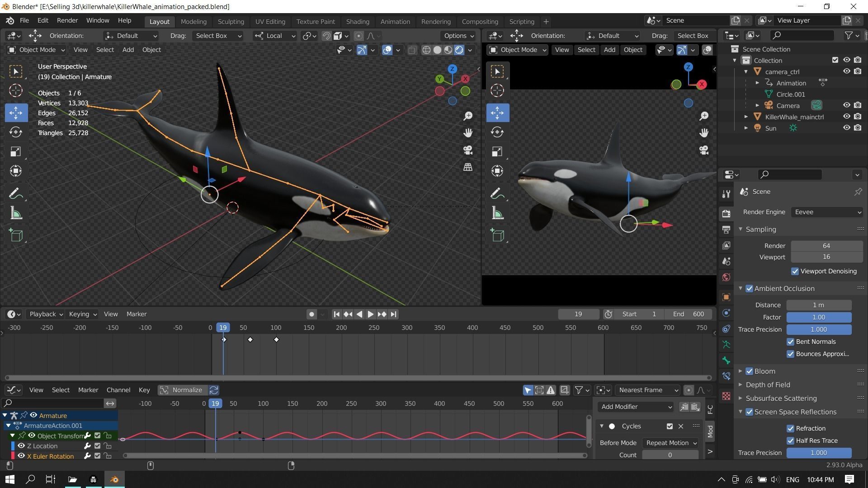Image resolution: width=868 pixels, height=488 pixels.
Task: Click the auto keying record button
Action: click(x=311, y=314)
